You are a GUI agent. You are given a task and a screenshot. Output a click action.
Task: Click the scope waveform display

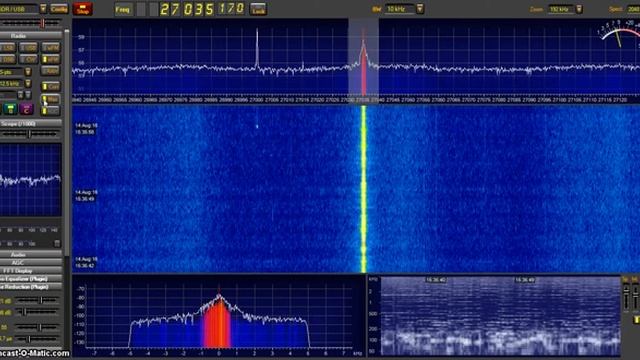pyautogui.click(x=31, y=180)
